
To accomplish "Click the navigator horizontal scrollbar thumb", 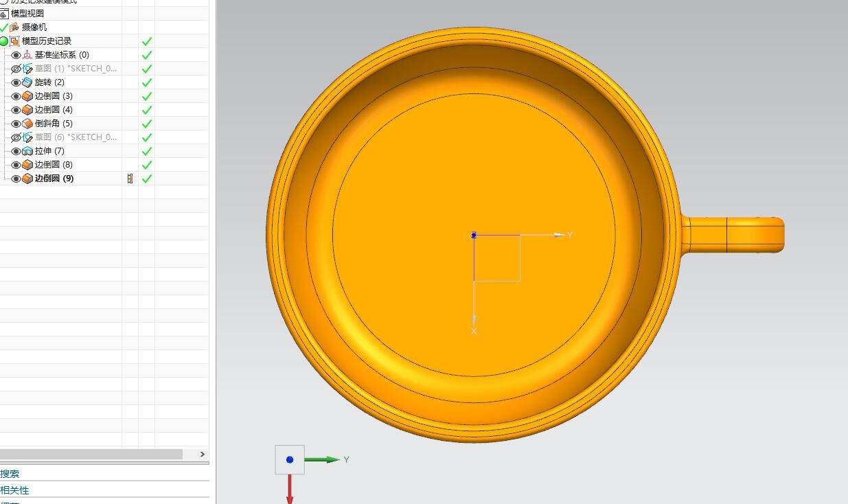I will (91, 454).
